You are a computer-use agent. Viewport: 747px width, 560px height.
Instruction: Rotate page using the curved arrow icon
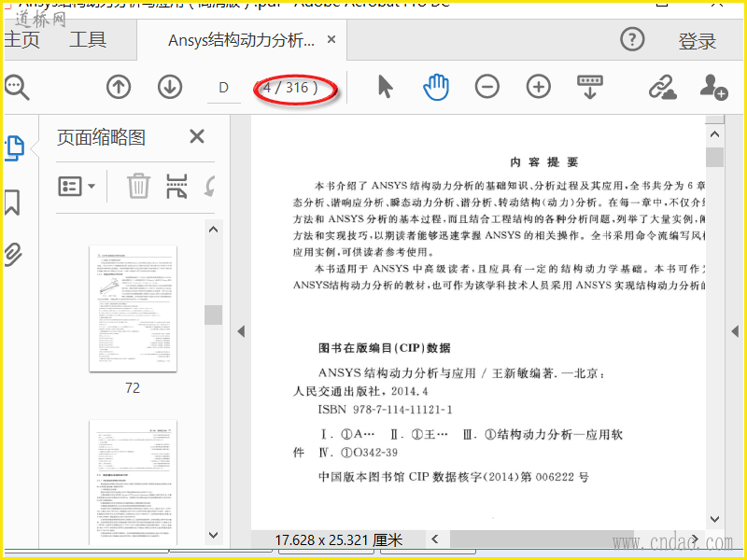(209, 186)
